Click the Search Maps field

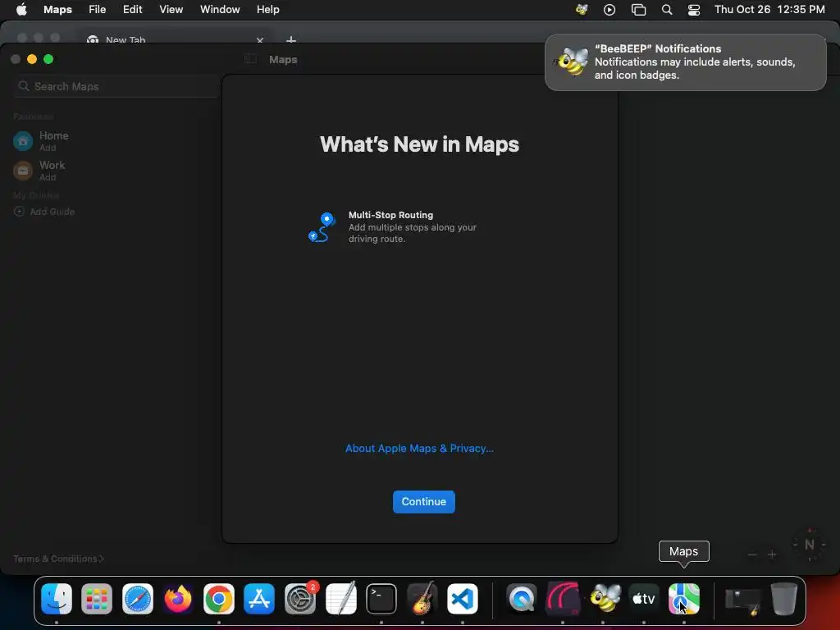(x=116, y=86)
